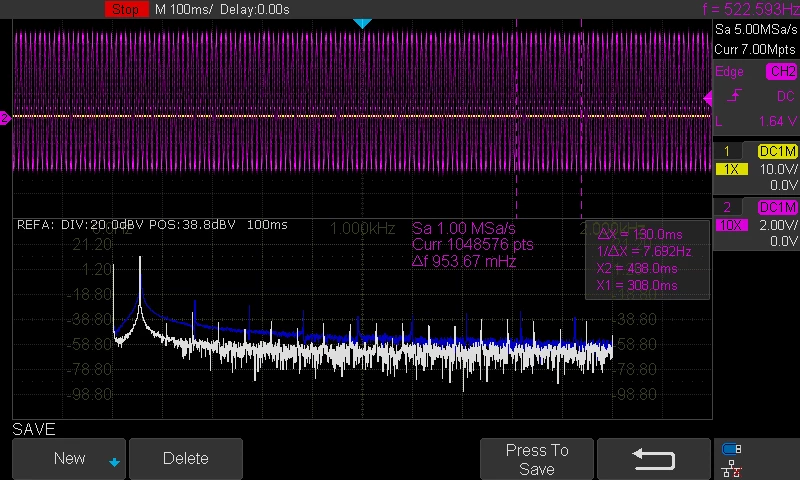This screenshot has height=480, width=800.
Task: Click the channel 2 10X probe badge
Action: coord(732,225)
